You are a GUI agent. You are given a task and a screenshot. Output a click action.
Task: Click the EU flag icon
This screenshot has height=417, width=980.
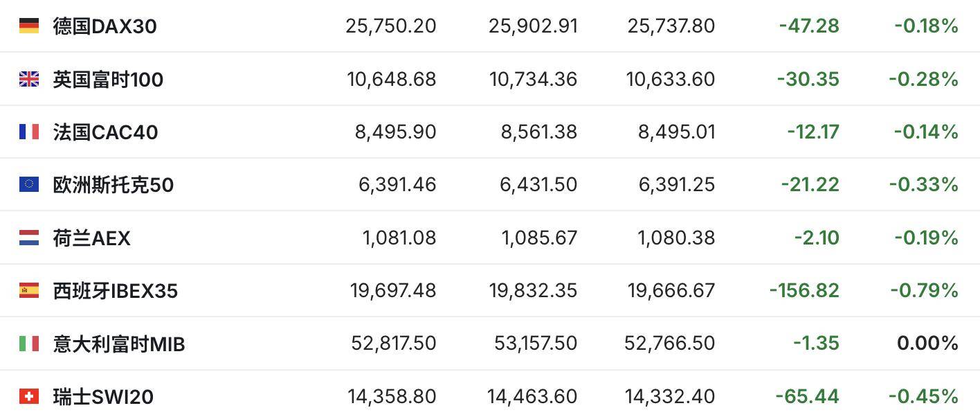[28, 184]
